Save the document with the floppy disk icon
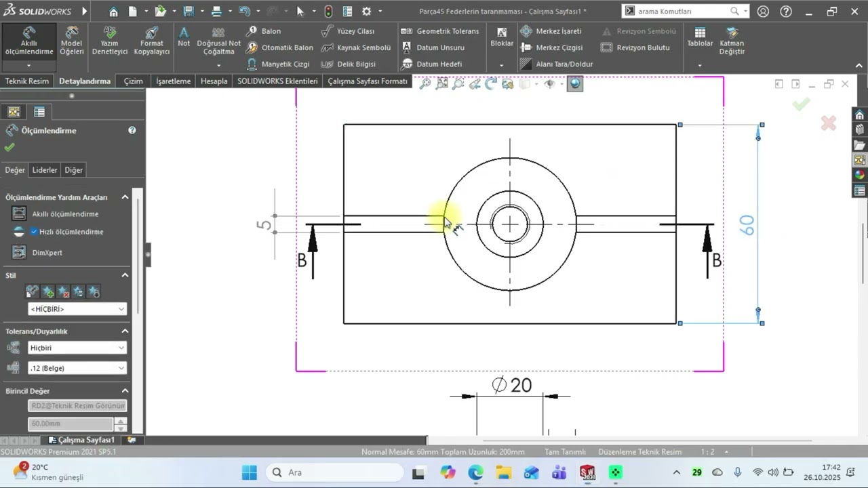The width and height of the screenshot is (868, 488). click(189, 12)
